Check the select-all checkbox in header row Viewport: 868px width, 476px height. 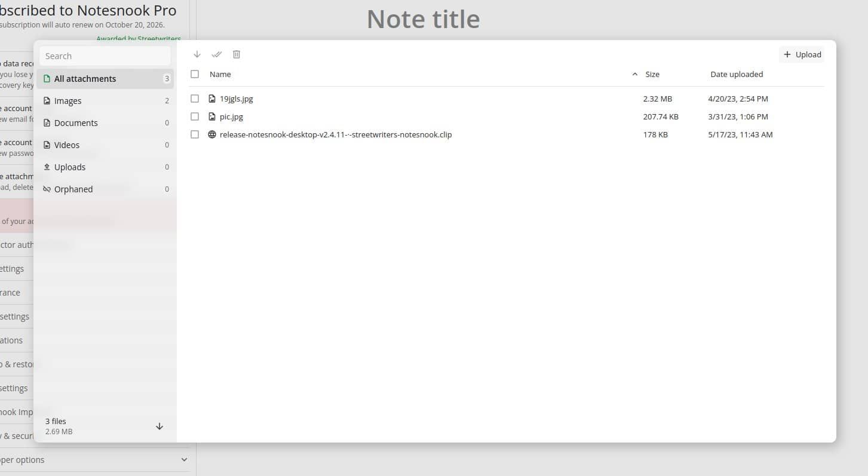point(195,74)
